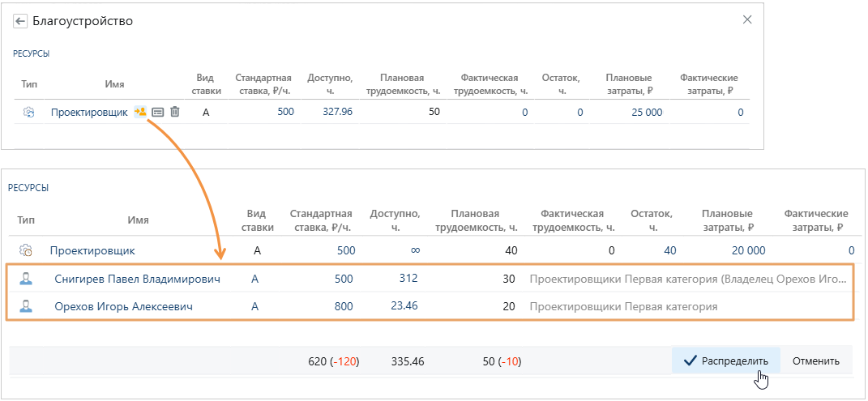Close the Благоустройство panel with the X
The width and height of the screenshot is (868, 401).
(747, 20)
